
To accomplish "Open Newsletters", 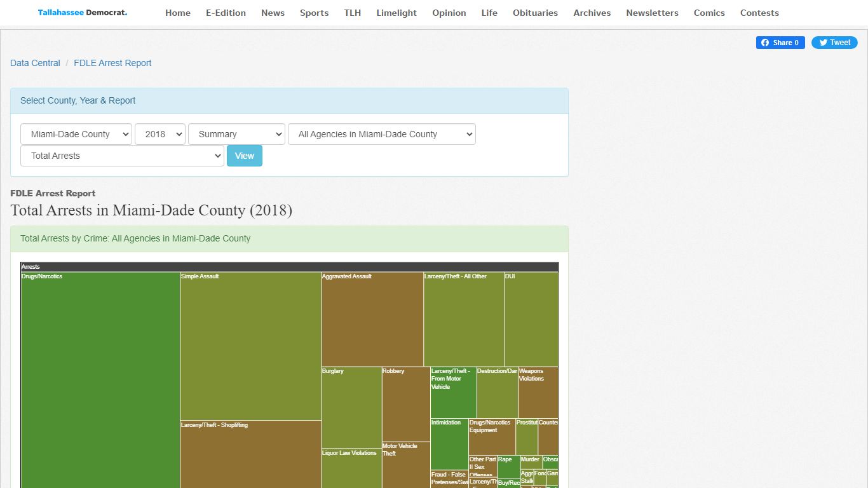I will point(652,13).
